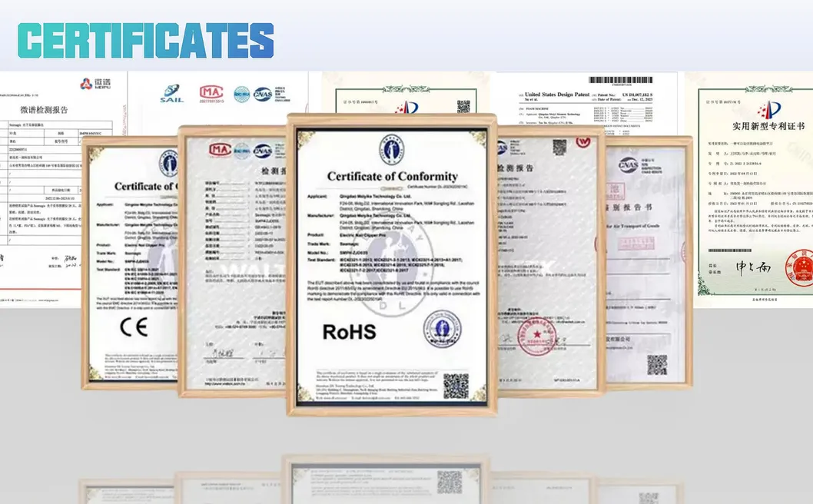Click the WEIPU red logo icon
The height and width of the screenshot is (504, 813).
[x=86, y=83]
